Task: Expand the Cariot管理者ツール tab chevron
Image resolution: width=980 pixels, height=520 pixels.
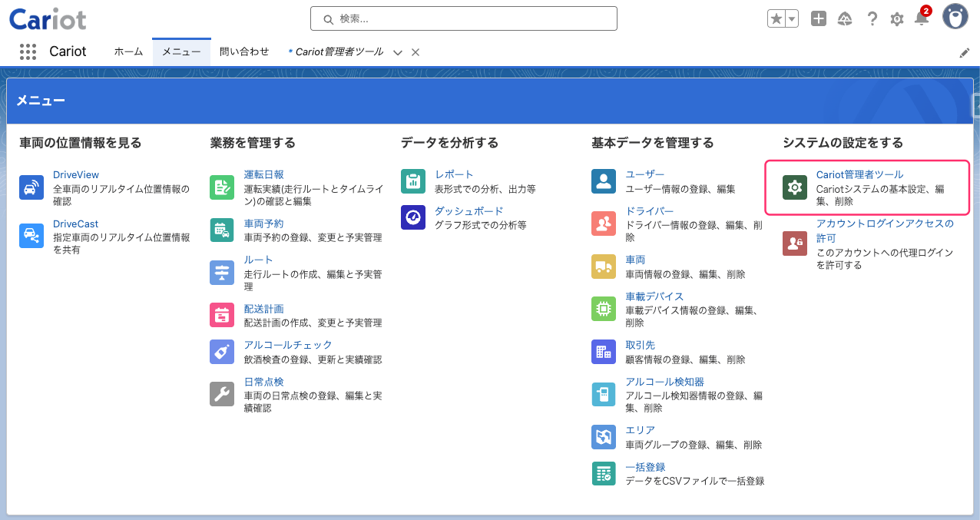Action: (398, 52)
